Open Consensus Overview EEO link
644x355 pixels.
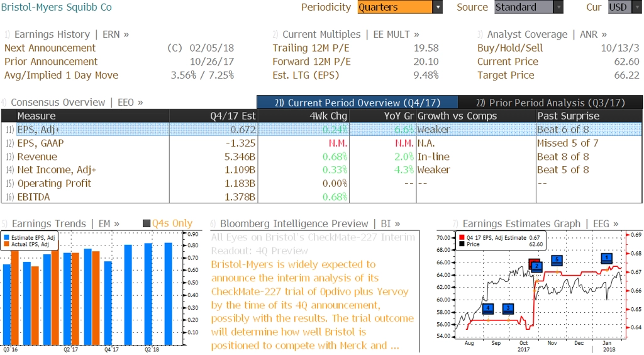tap(77, 103)
